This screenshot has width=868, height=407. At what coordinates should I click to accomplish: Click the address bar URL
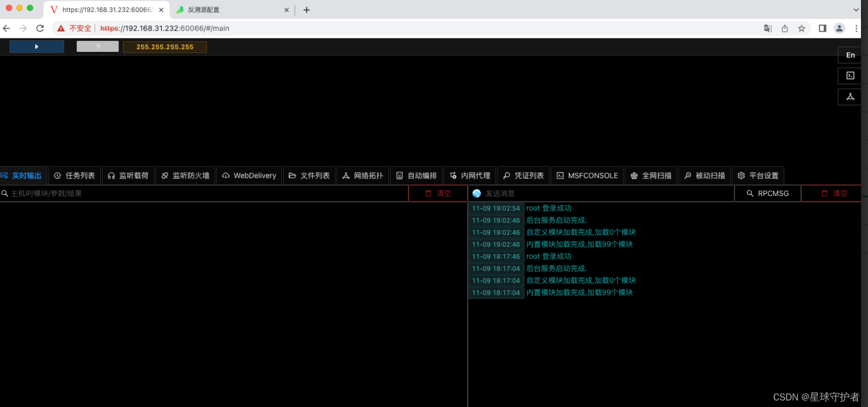tap(165, 28)
